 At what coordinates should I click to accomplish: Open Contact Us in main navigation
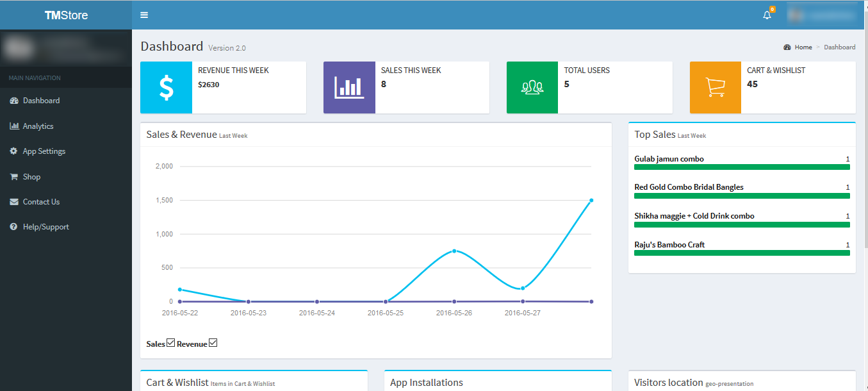(66, 202)
